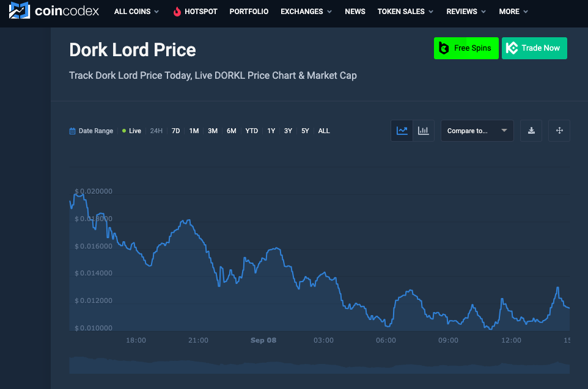Open the Compare to dropdown

[477, 131]
